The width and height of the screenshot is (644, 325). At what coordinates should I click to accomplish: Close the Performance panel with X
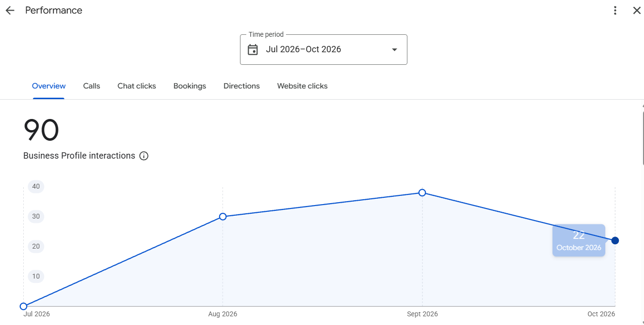point(637,11)
